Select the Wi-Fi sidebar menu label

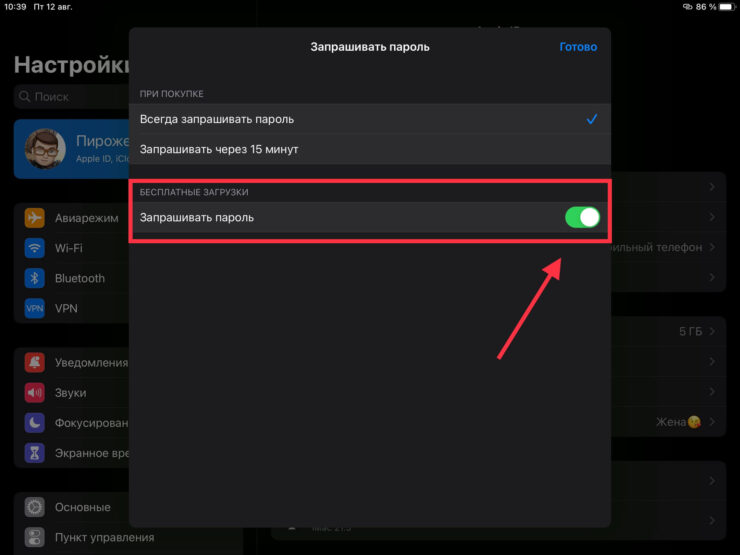(69, 248)
